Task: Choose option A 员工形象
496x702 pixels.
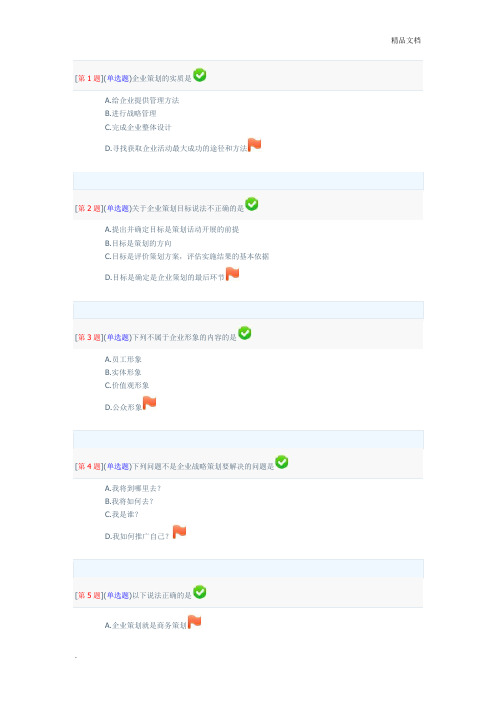Action: tap(123, 359)
